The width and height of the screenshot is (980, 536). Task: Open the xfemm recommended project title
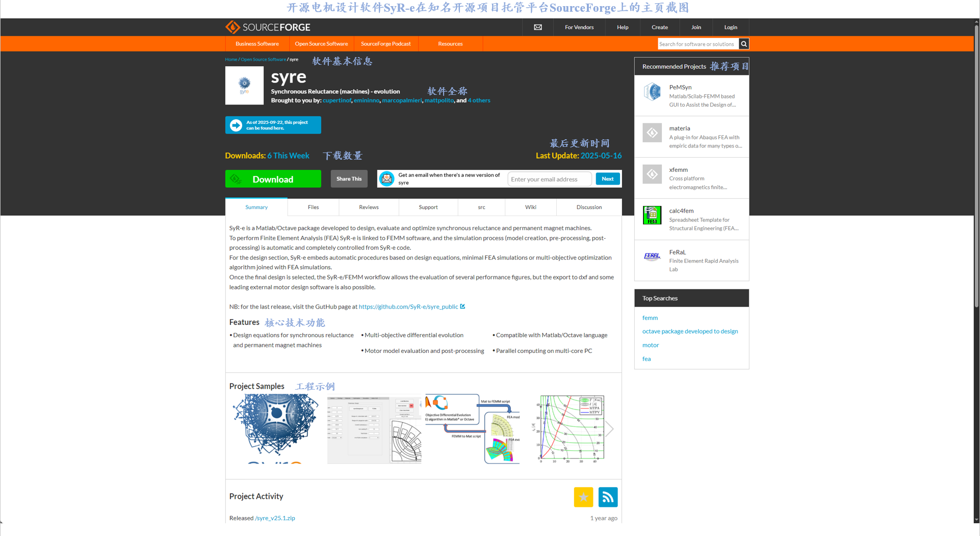678,170
